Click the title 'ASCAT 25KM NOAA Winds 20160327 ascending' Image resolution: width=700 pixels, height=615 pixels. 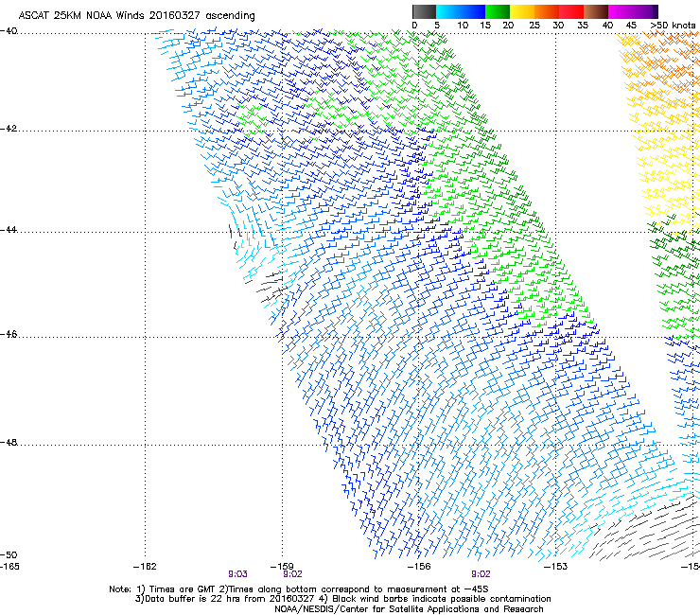point(136,15)
